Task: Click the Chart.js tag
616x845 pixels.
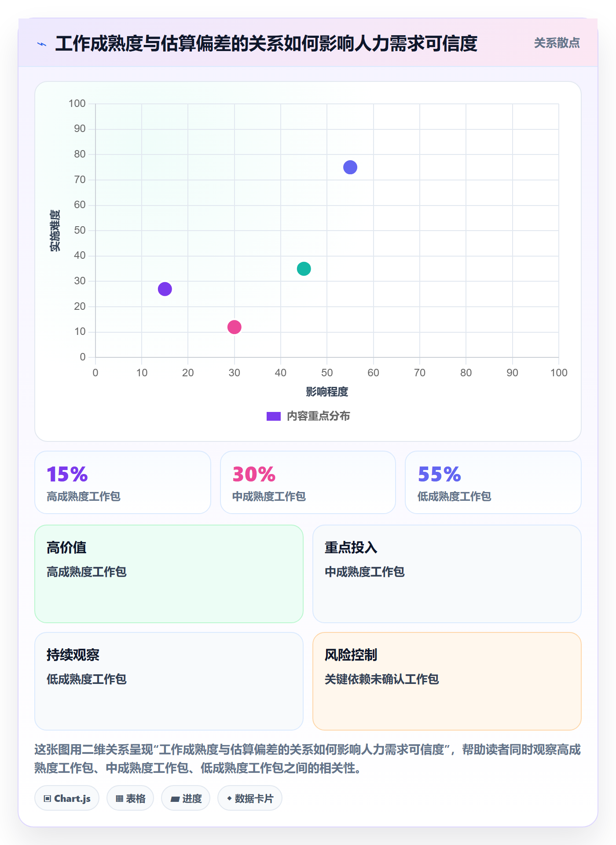Action: coord(67,798)
